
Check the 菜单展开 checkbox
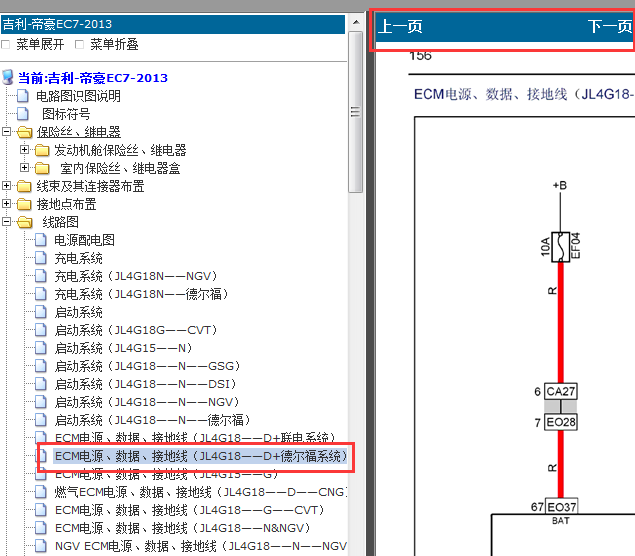point(6,45)
